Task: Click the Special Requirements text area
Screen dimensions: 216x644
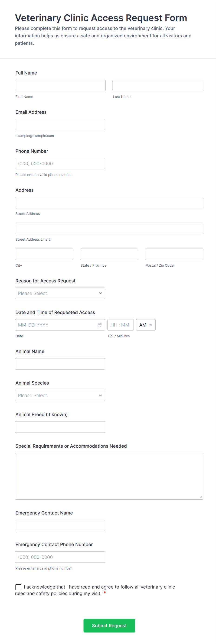Action: tap(109, 476)
